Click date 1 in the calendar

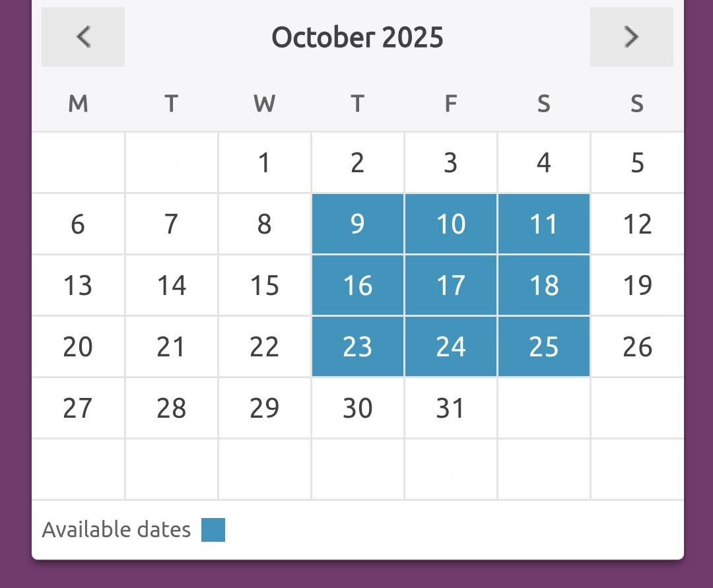coord(265,162)
